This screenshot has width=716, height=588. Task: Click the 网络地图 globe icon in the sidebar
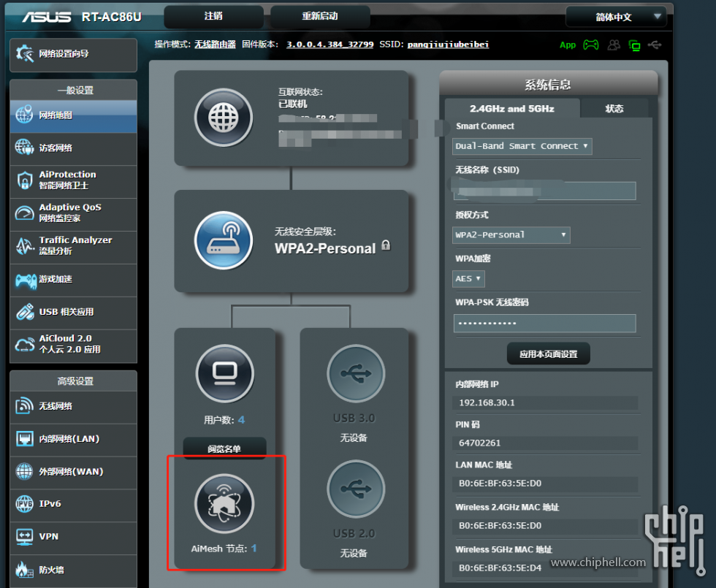[x=24, y=115]
